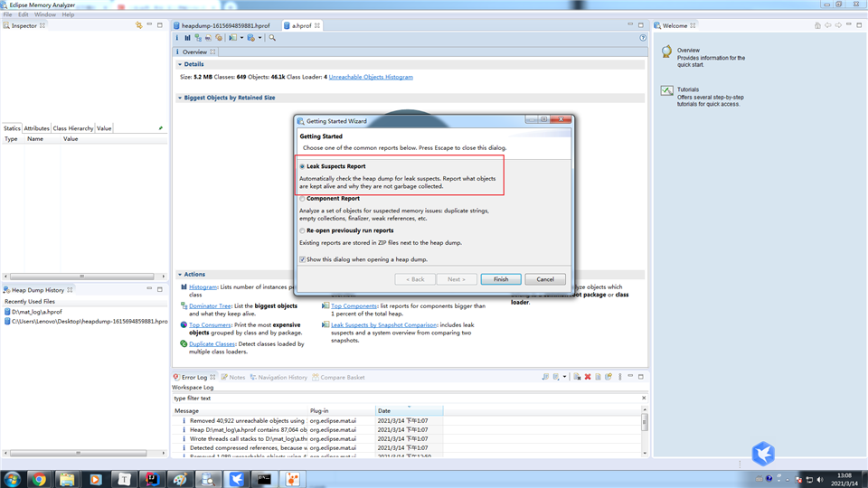The image size is (868, 488).
Task: Open the Help menu
Action: [x=68, y=14]
